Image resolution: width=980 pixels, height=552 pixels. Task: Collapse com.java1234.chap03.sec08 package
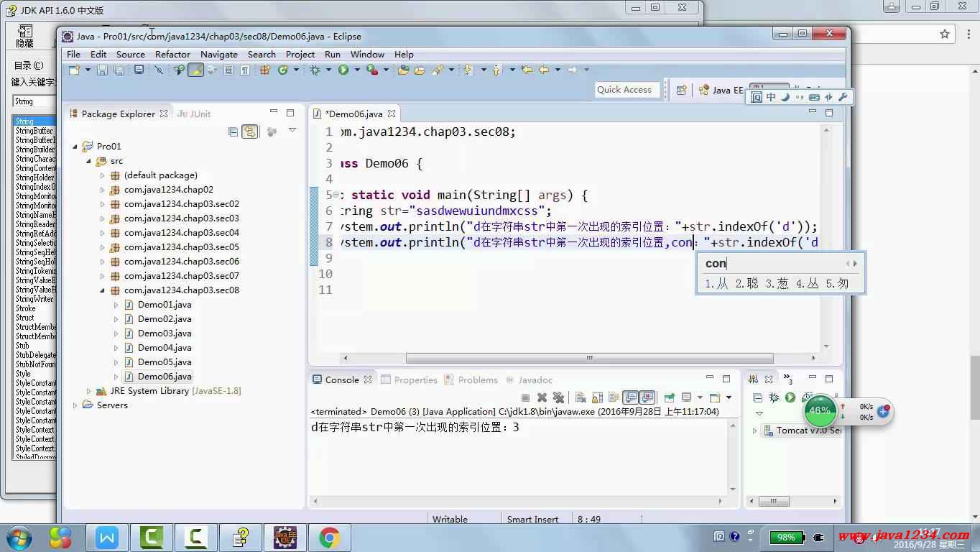[x=102, y=290]
